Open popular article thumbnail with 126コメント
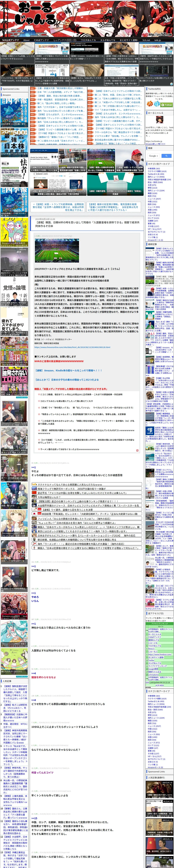The height and width of the screenshot is (868, 174). tap(160, 846)
